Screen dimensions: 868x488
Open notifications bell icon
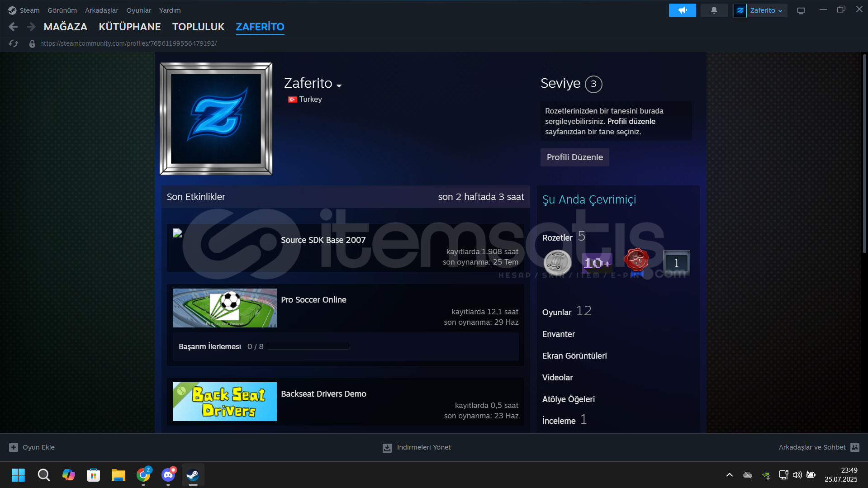click(x=714, y=10)
